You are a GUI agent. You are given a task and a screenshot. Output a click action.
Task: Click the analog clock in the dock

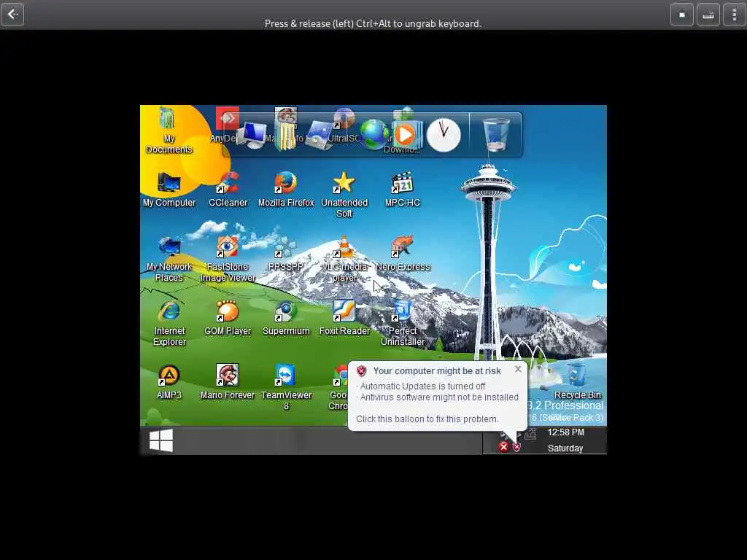click(444, 135)
